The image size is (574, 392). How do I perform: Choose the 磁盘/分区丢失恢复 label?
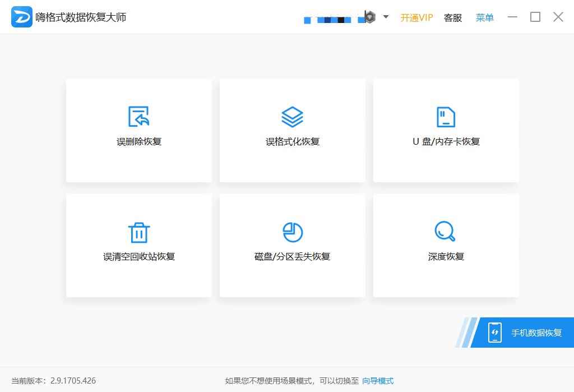[x=292, y=256]
